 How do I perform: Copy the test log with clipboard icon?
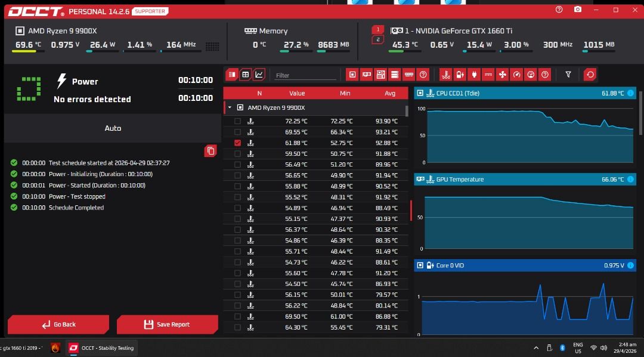coord(210,151)
